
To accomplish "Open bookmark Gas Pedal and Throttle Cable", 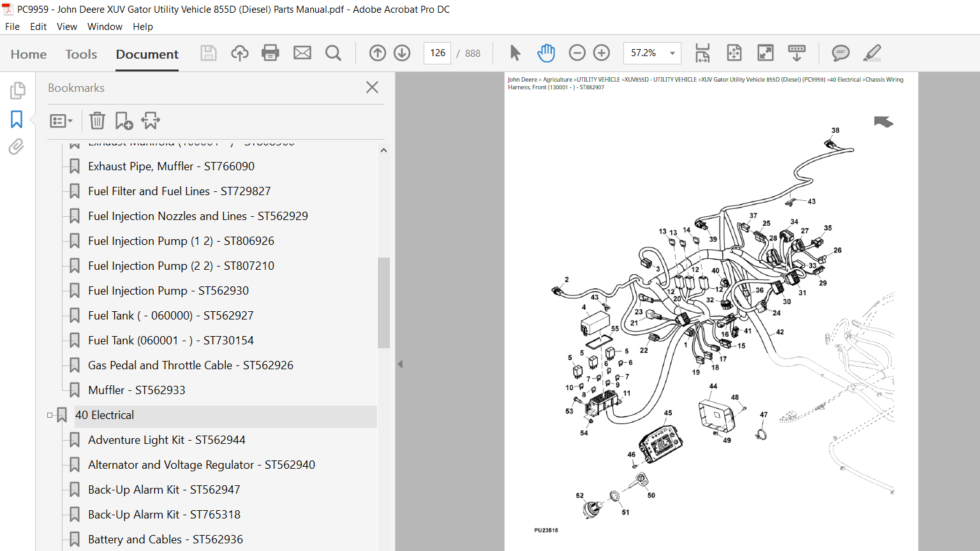I will 191,365.
